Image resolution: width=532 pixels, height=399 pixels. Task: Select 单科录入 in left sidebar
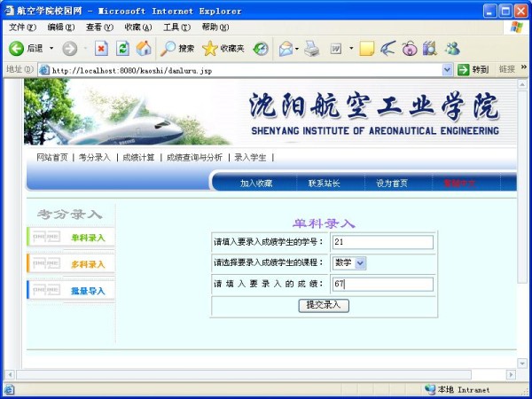click(x=71, y=238)
